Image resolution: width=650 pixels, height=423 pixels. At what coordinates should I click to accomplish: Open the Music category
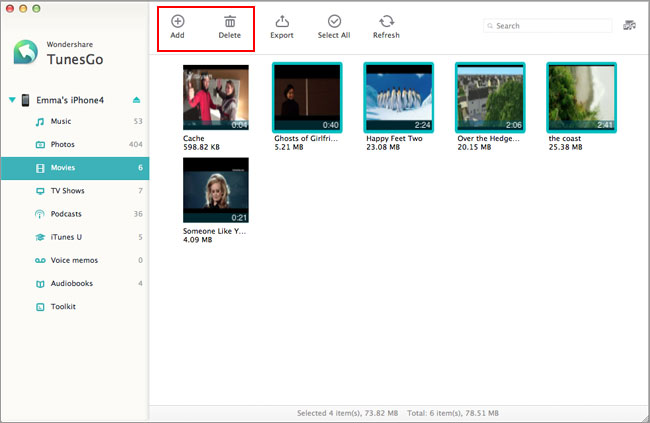75,122
